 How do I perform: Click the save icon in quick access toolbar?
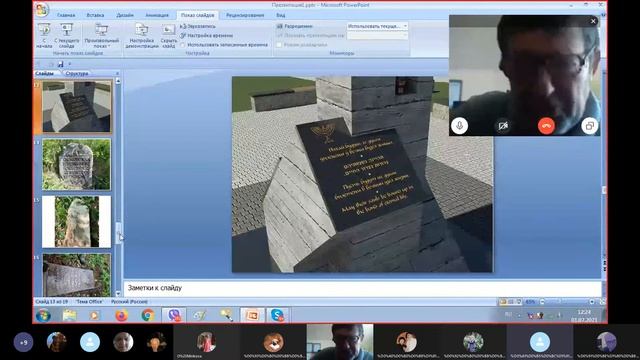click(60, 64)
